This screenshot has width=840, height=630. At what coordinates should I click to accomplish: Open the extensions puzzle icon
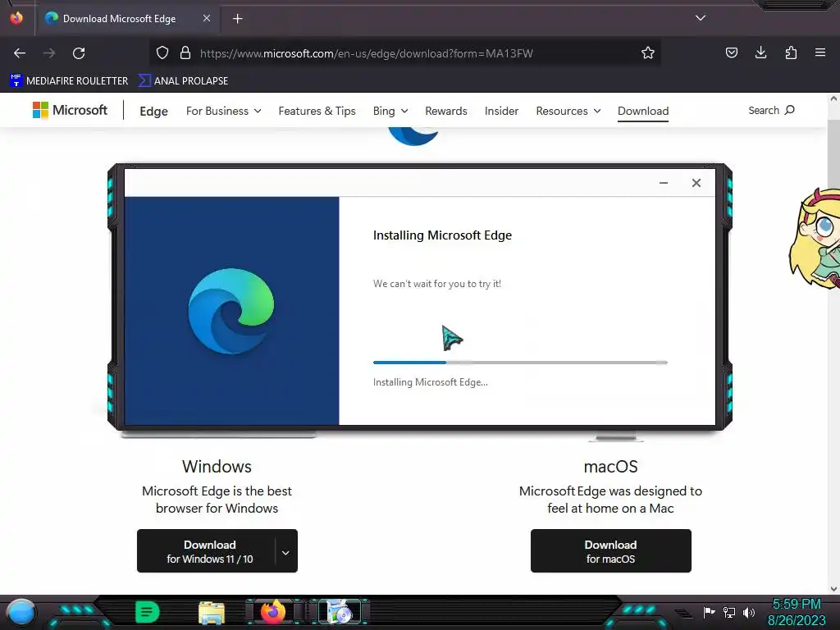pos(791,52)
